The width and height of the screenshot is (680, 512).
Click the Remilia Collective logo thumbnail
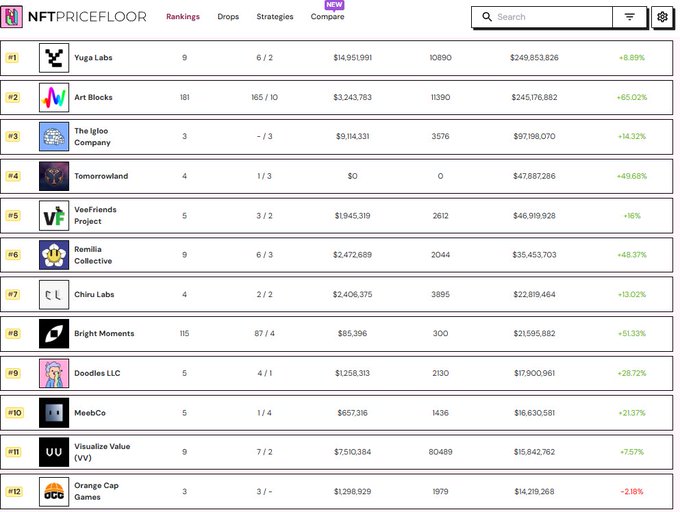click(x=54, y=255)
